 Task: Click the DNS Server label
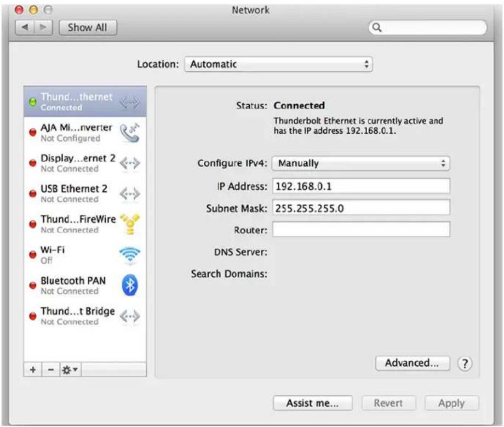(240, 252)
